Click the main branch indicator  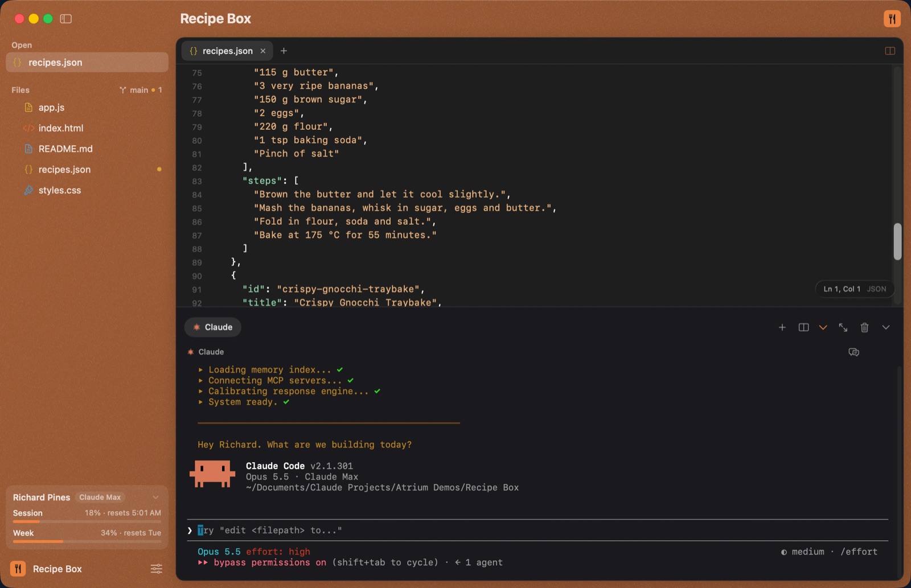pyautogui.click(x=141, y=90)
